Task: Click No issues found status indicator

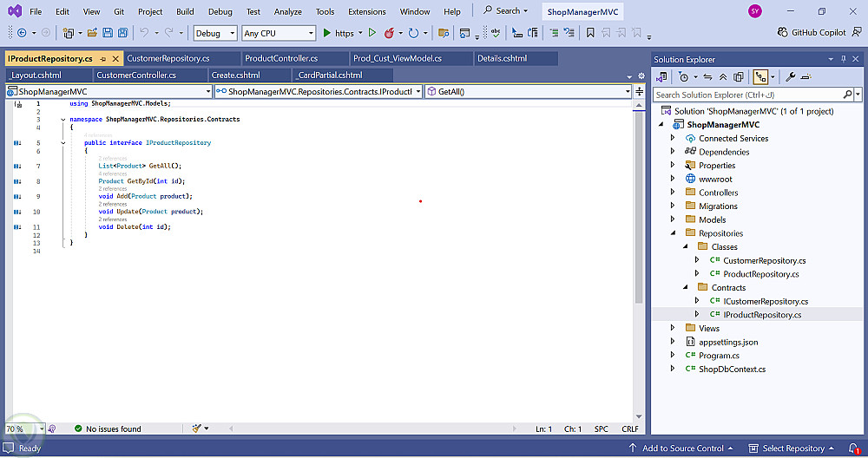Action: 108,429
